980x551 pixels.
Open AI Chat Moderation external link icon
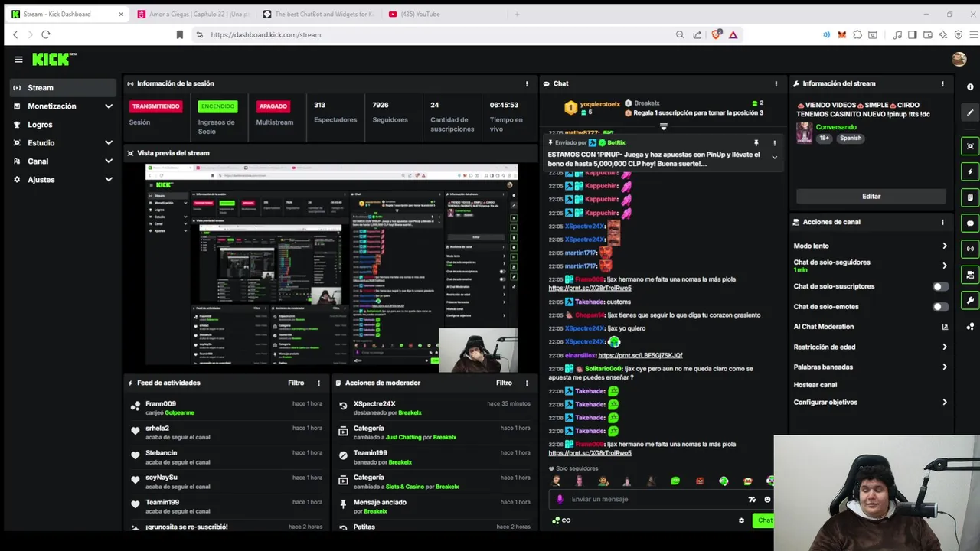click(x=944, y=327)
